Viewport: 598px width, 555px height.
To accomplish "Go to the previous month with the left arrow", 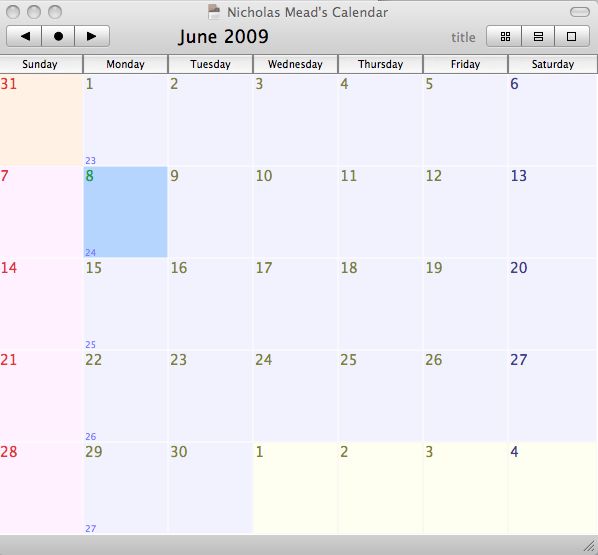I will tap(24, 36).
